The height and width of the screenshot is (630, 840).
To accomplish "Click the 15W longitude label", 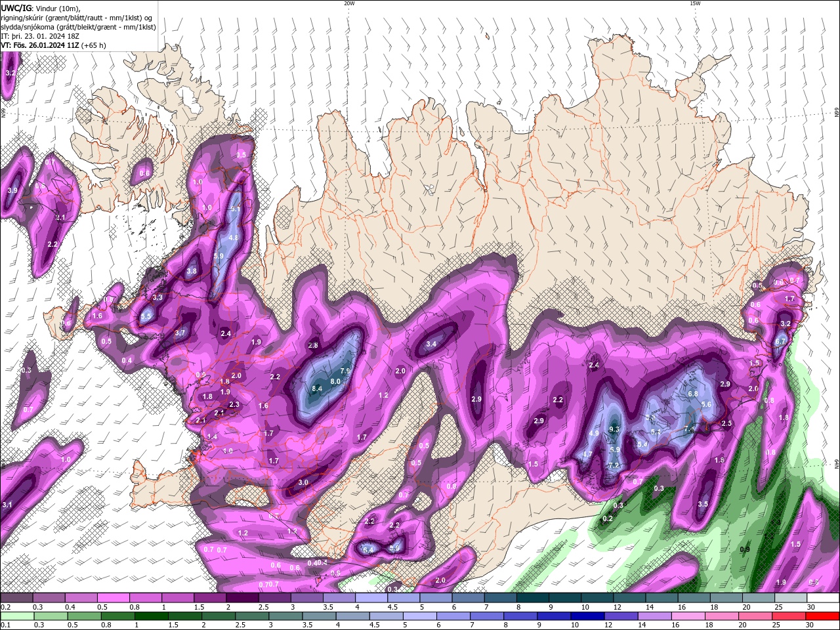I will point(695,3).
